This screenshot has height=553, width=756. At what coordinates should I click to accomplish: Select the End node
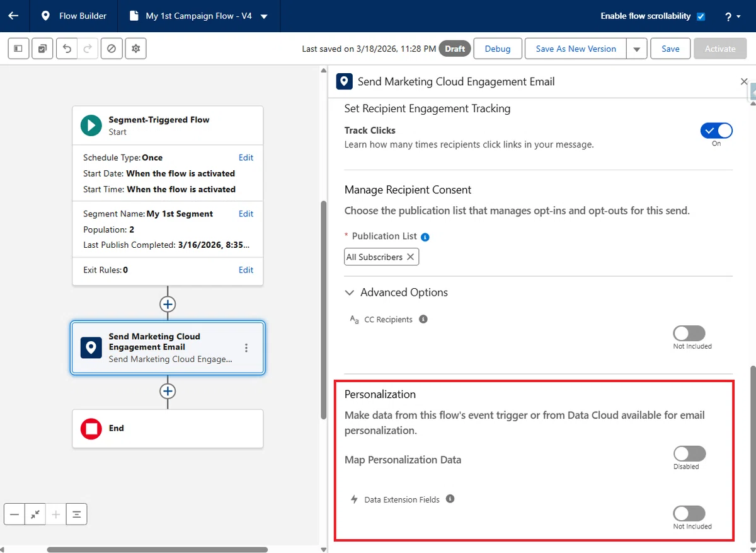tap(168, 429)
